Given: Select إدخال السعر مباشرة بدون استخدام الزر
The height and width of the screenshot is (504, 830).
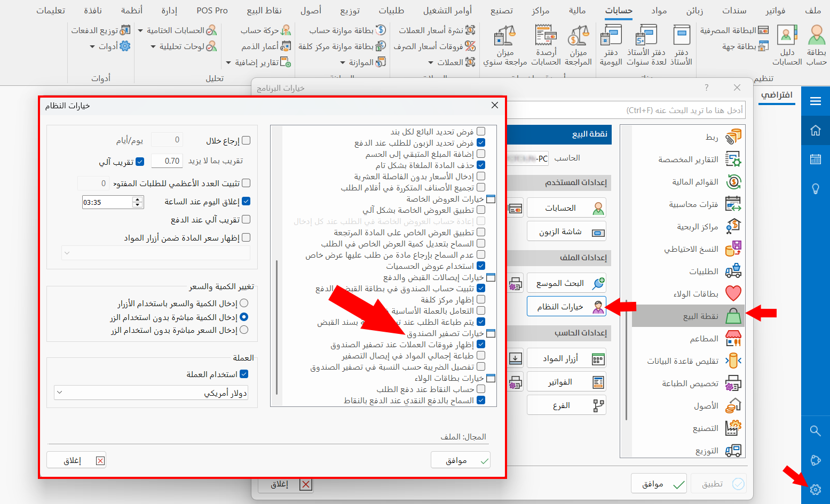Looking at the screenshot, I should [244, 330].
